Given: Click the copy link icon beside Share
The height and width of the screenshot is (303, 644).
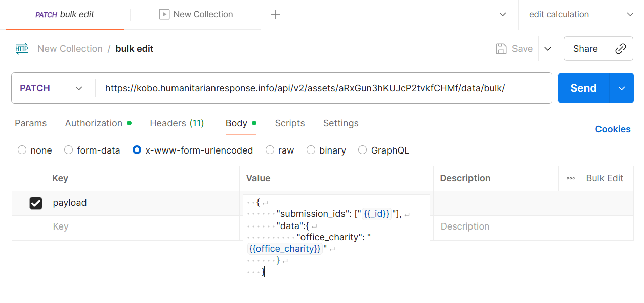Looking at the screenshot, I should (620, 49).
